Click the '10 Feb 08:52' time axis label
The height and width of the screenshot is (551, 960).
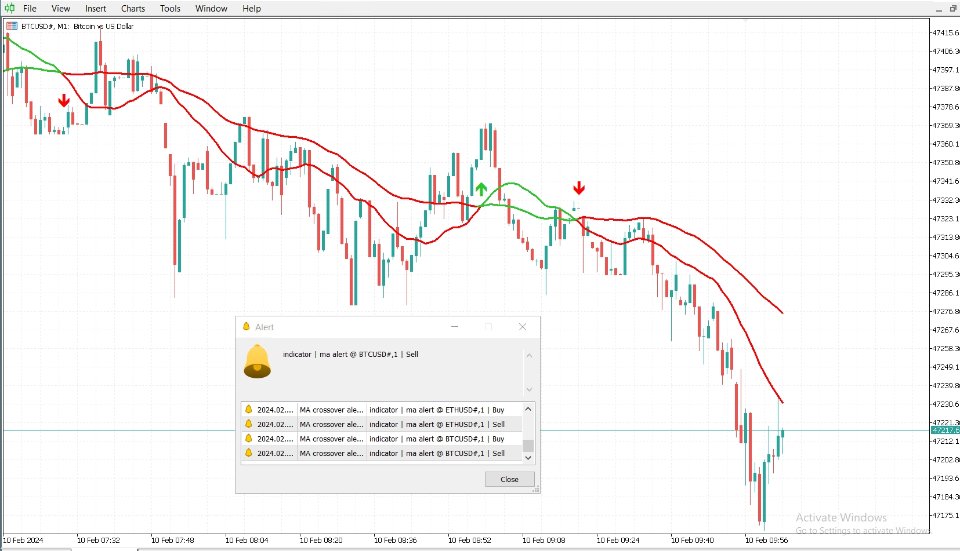(470, 540)
